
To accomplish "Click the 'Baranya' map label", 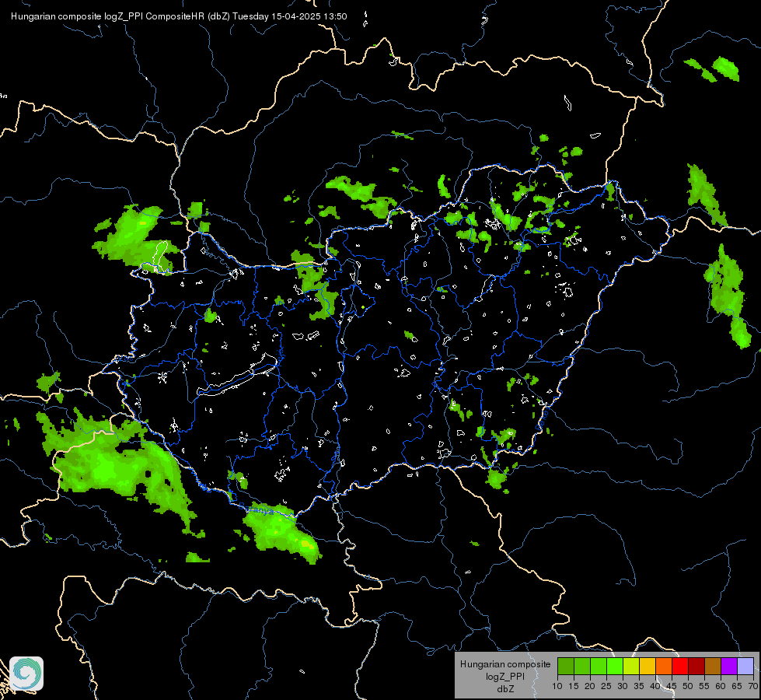I will coord(258,510).
